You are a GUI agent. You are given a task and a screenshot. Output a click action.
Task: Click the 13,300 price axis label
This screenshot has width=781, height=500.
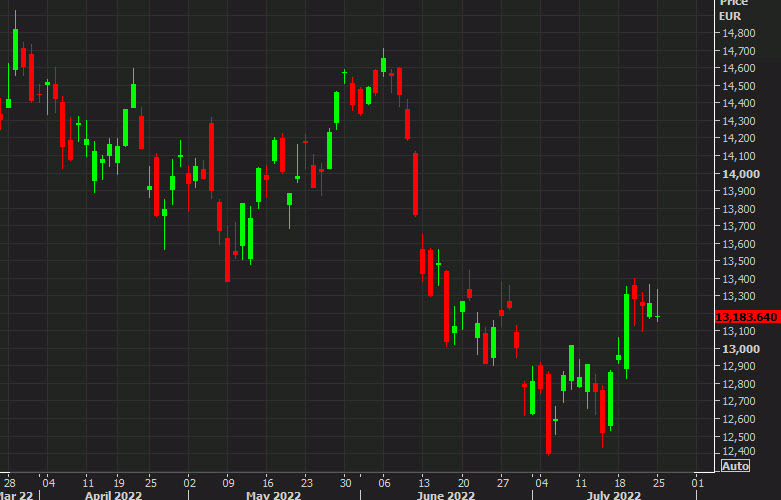pos(739,296)
